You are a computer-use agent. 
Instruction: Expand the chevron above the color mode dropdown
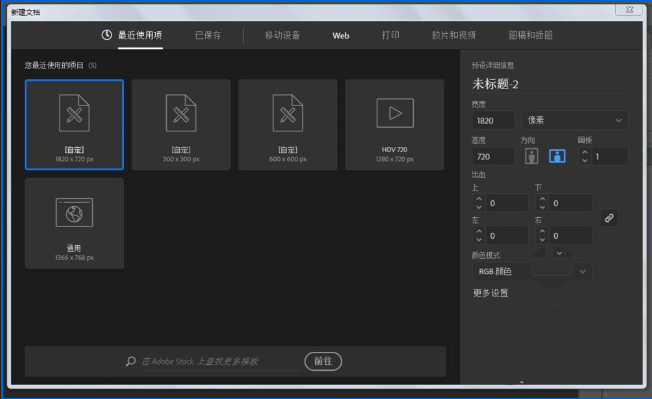coord(559,253)
